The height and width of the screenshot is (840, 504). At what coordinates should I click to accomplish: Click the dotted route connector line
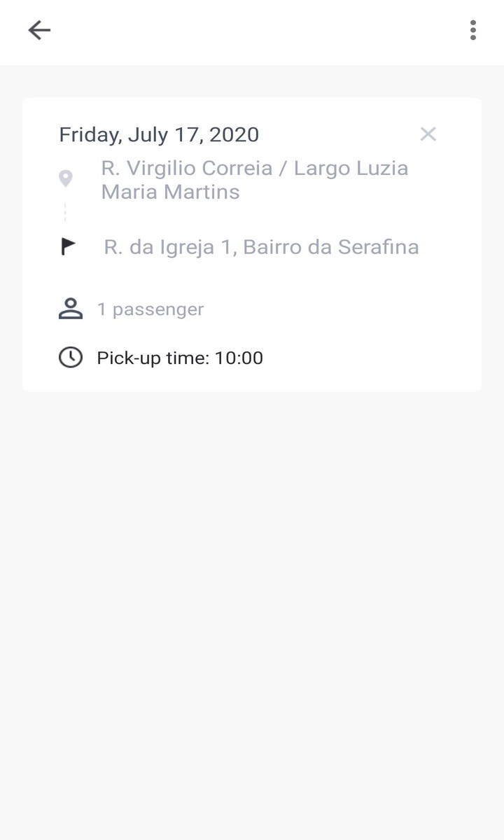tap(65, 211)
